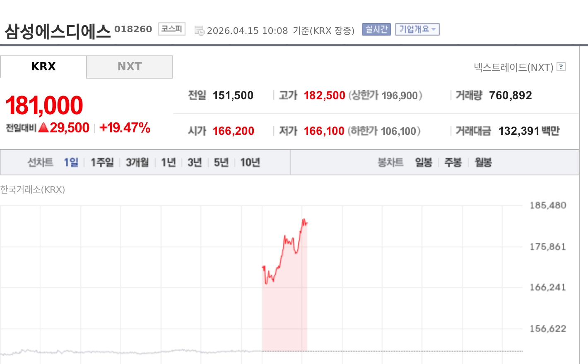Select the 3개월 line chart period

click(x=137, y=163)
